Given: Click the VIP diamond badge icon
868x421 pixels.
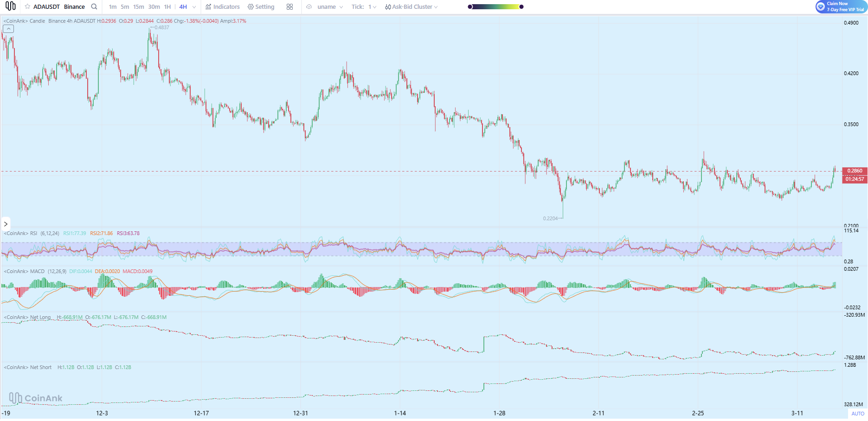Looking at the screenshot, I should point(821,7).
